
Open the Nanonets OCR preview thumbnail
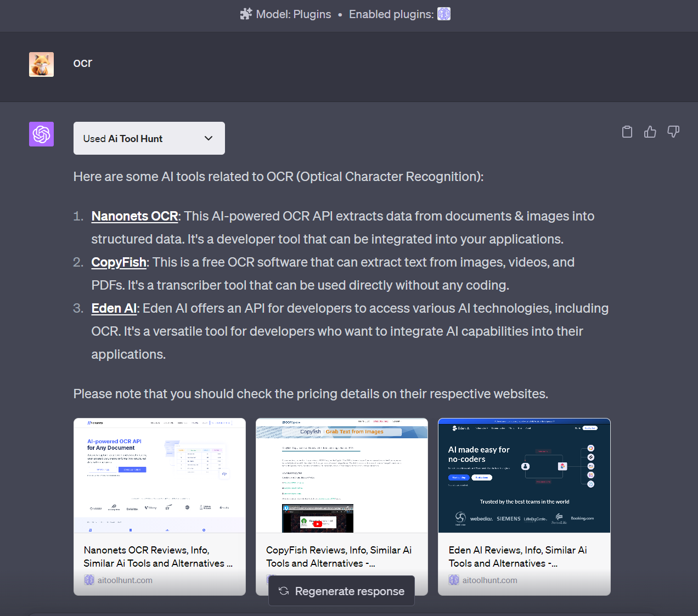tap(160, 476)
